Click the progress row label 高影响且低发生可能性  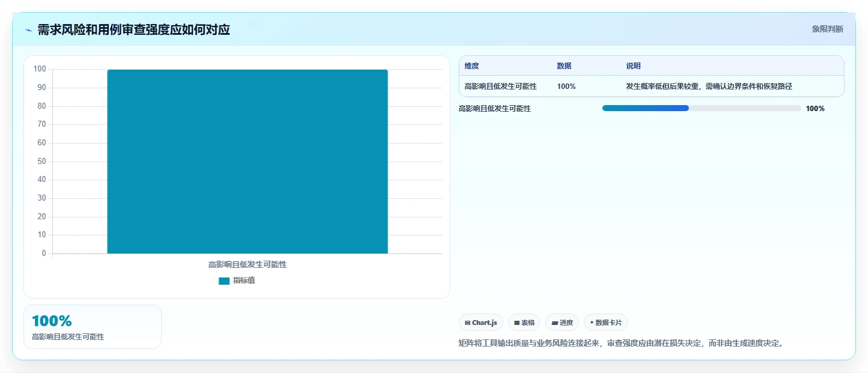tap(495, 109)
